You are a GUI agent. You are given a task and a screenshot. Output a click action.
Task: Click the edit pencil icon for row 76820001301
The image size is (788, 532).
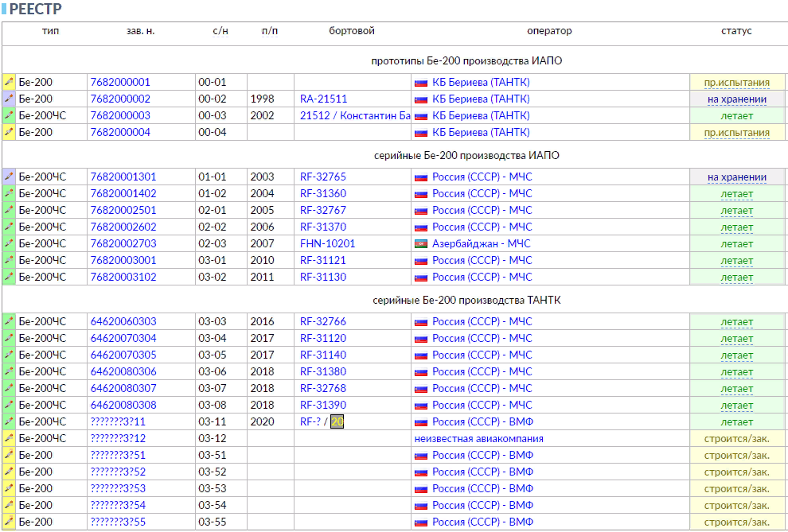9,177
